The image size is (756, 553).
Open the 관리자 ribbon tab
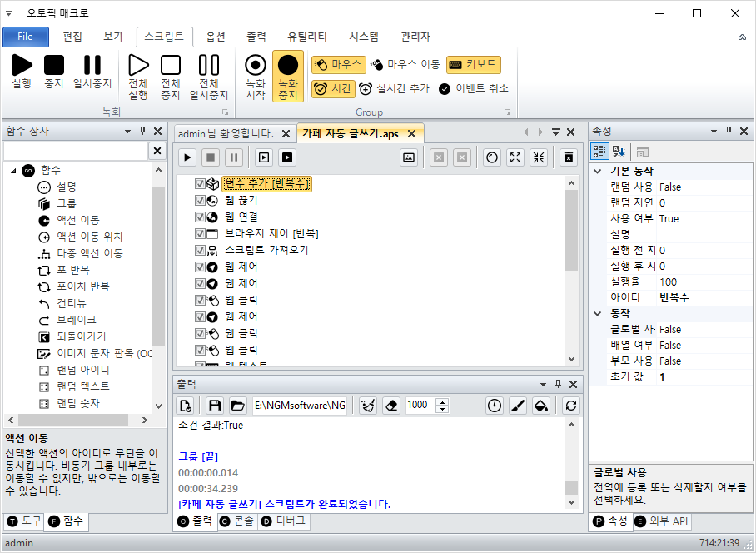415,37
